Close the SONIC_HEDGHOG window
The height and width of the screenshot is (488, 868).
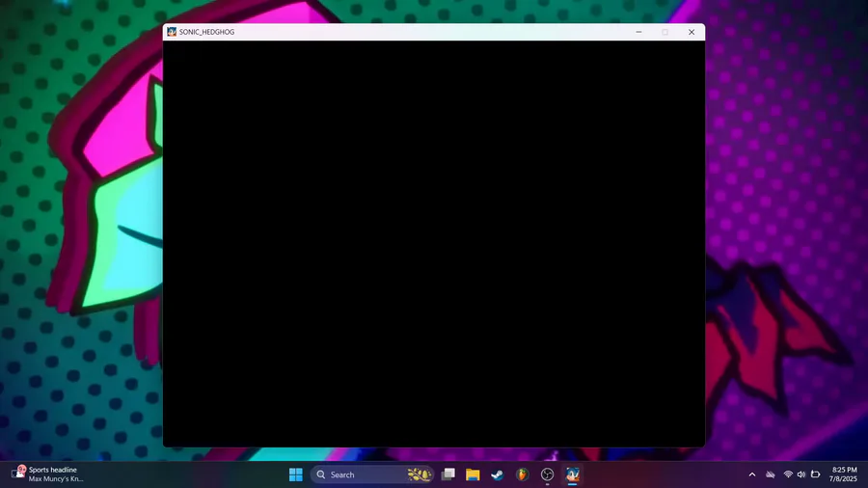tap(692, 32)
